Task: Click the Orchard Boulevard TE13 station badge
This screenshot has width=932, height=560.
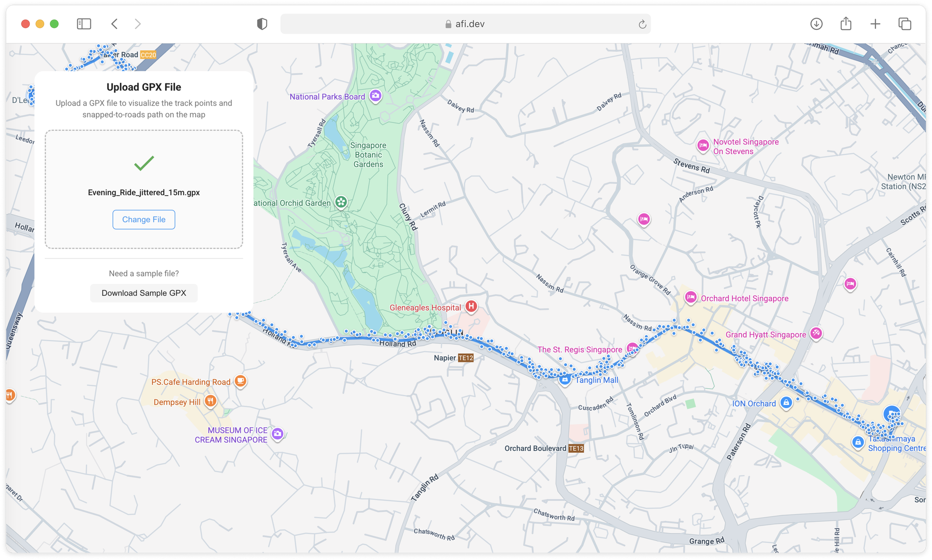Action: [x=577, y=448]
